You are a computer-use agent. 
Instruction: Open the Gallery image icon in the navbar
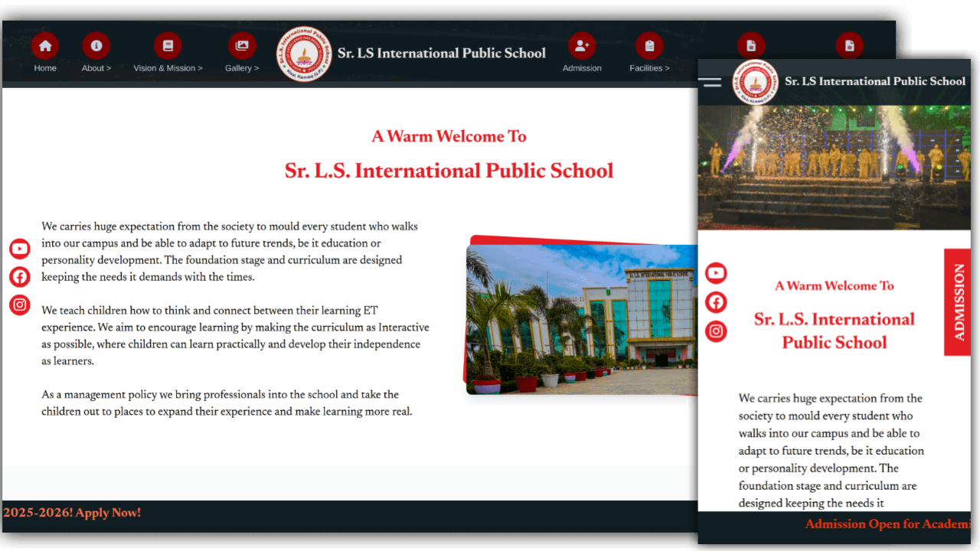[242, 45]
